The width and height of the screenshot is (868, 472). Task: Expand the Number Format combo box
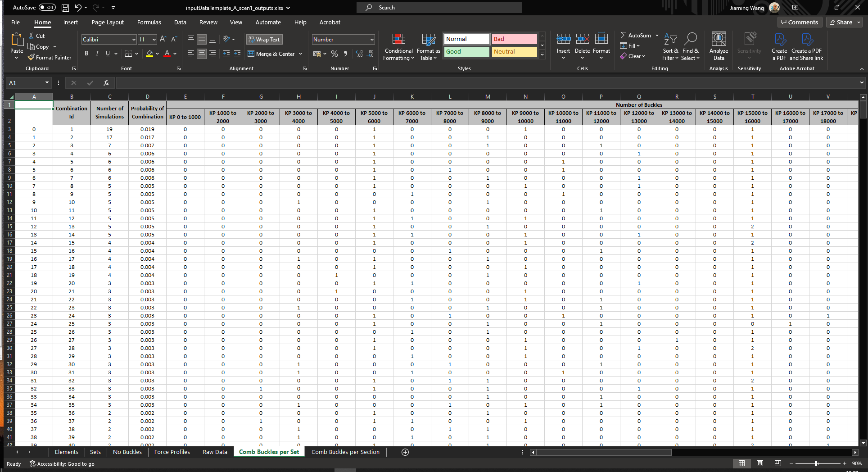click(372, 39)
